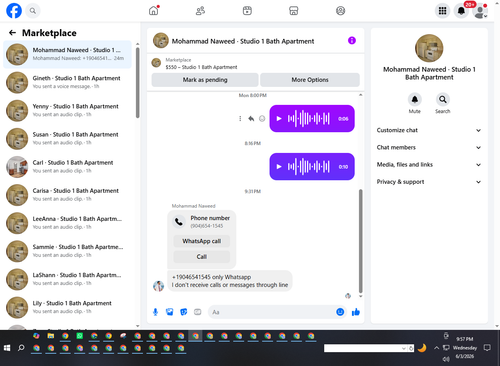Open the account profile avatar menu

point(480,11)
